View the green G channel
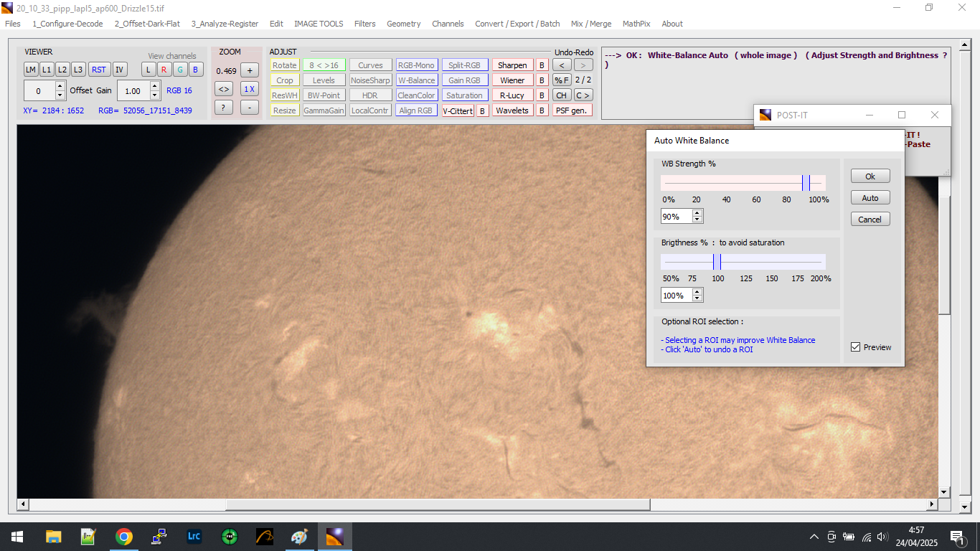Screen dimensions: 980x551 coord(179,70)
